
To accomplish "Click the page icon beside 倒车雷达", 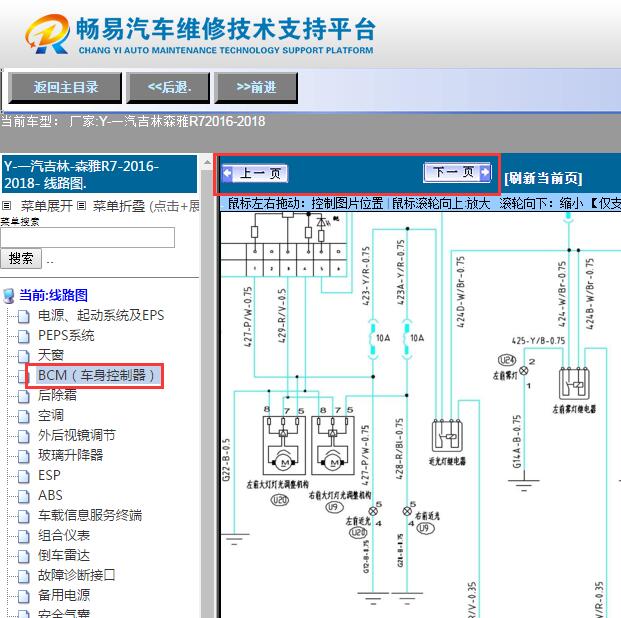I will point(24,556).
